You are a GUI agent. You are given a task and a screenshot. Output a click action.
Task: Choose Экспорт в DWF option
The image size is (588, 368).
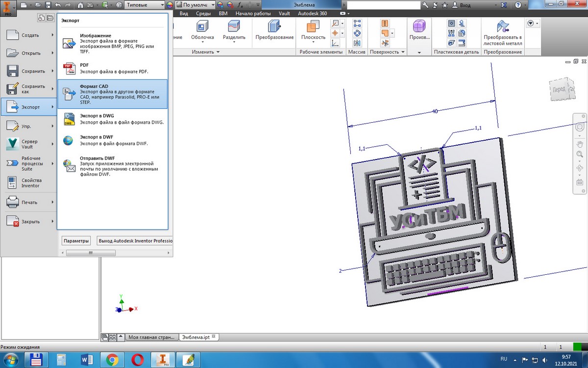[x=112, y=140]
